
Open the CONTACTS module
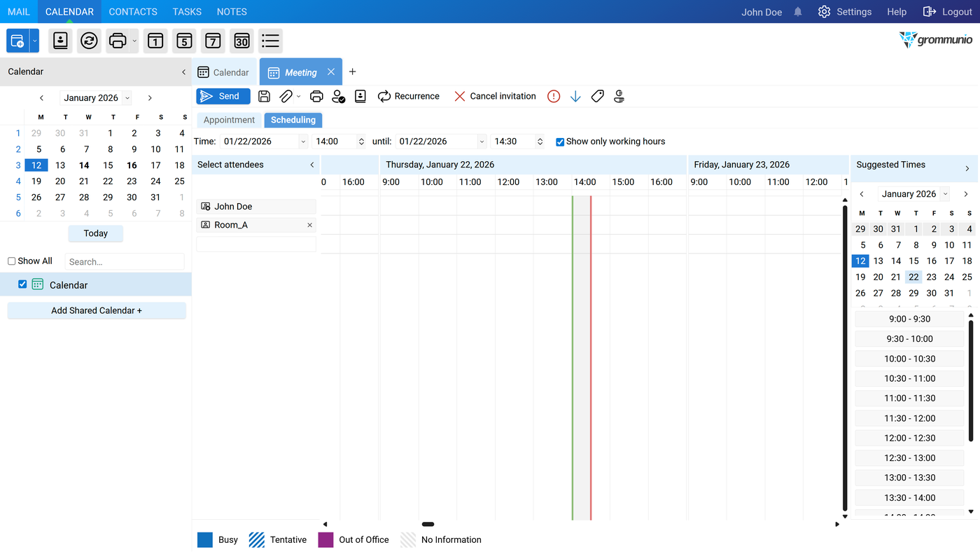(x=133, y=12)
